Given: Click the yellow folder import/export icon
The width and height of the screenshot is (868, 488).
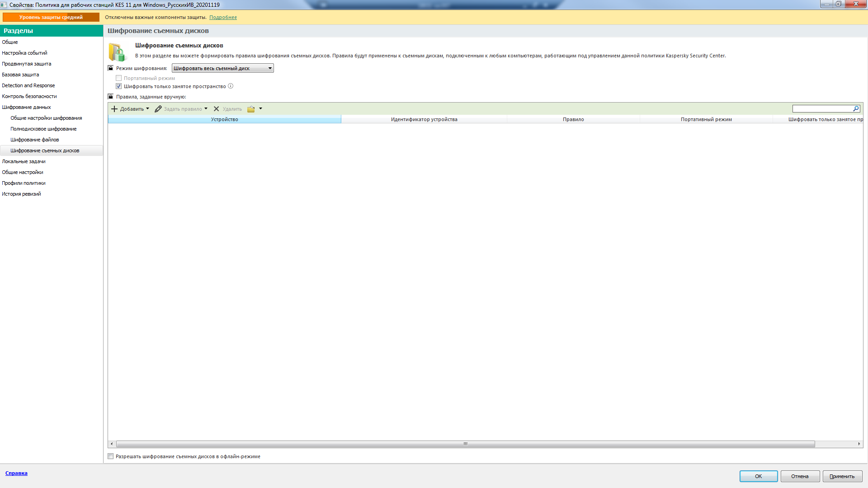Looking at the screenshot, I should coord(251,109).
